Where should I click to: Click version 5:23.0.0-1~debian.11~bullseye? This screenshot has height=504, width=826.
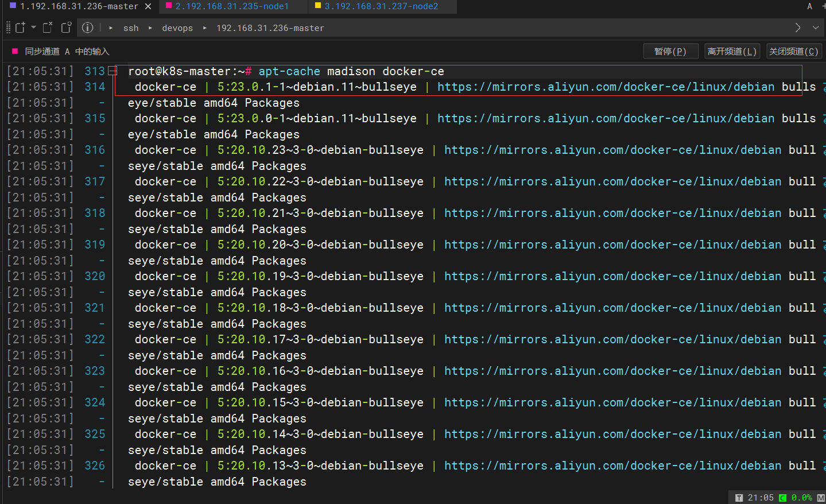(317, 118)
